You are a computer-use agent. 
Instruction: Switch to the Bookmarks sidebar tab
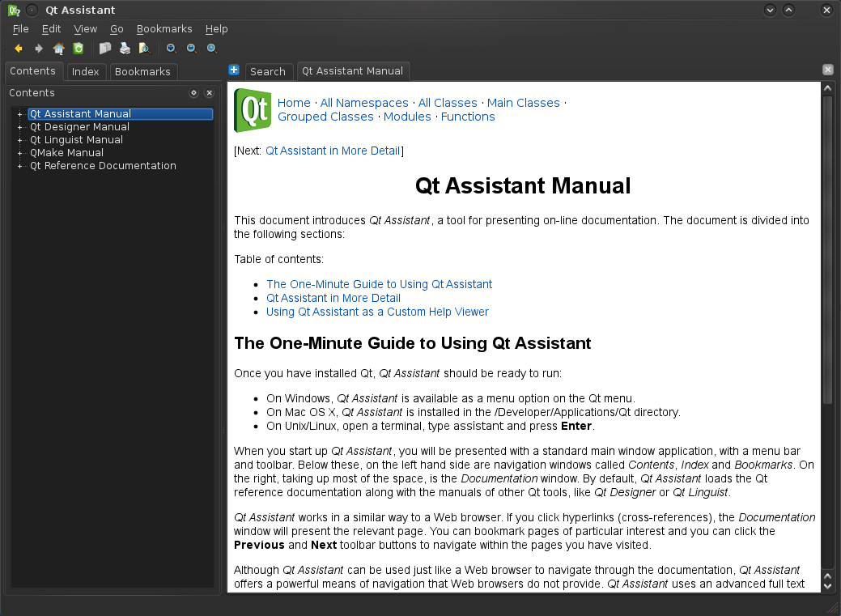tap(142, 71)
